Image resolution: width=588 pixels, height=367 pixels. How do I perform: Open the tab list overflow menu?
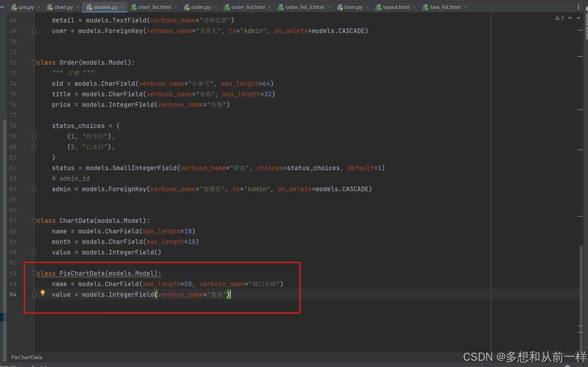click(x=579, y=7)
